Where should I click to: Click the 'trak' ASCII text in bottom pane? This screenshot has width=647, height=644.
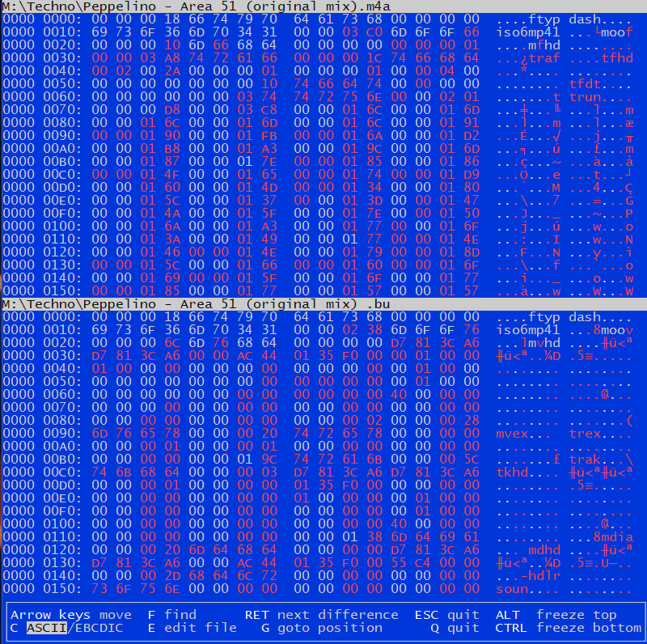(x=585, y=459)
